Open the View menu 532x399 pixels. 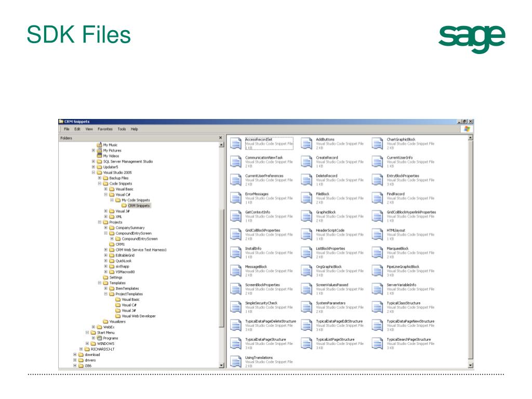[x=89, y=129]
